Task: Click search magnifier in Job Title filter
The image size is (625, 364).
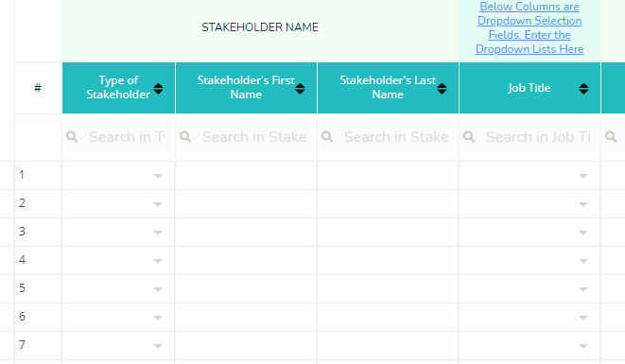Action: click(x=469, y=137)
